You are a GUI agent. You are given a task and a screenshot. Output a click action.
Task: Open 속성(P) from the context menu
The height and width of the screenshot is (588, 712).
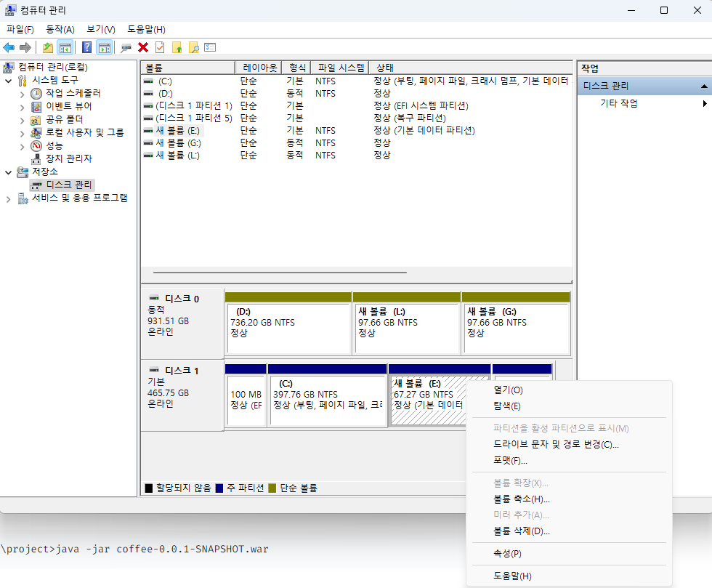tap(569, 553)
